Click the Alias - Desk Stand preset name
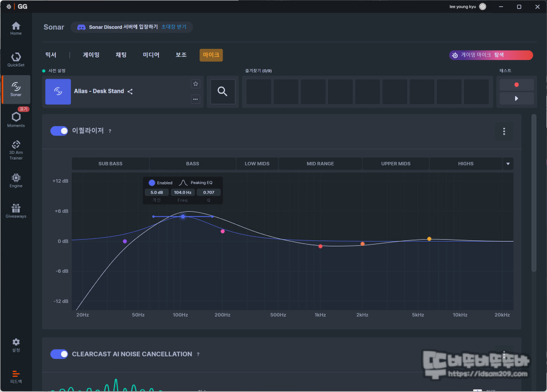 (x=98, y=91)
